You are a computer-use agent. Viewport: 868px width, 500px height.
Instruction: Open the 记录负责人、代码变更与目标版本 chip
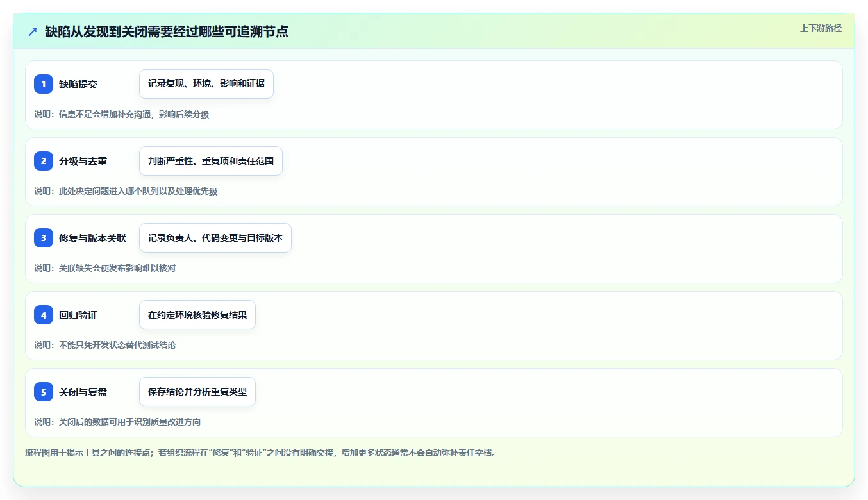(x=215, y=238)
